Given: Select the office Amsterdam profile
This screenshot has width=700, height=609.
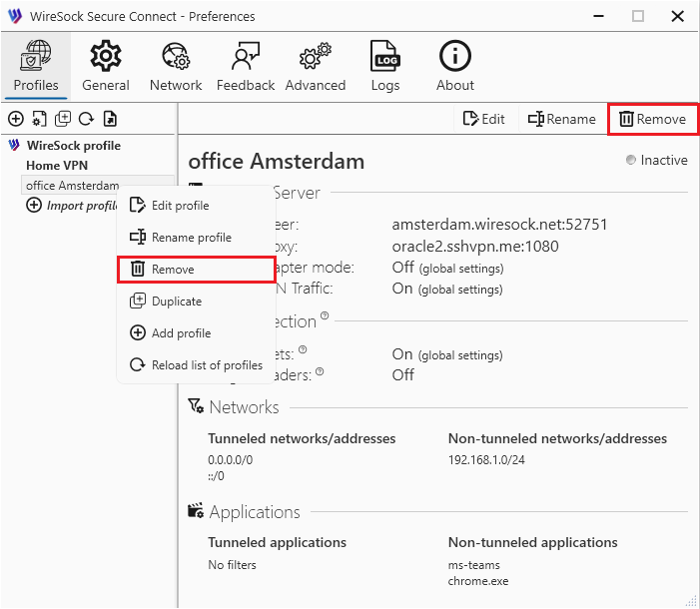Looking at the screenshot, I should pos(72,185).
